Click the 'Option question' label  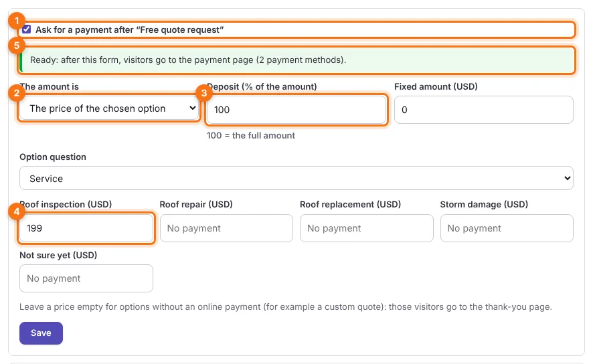pyautogui.click(x=53, y=157)
